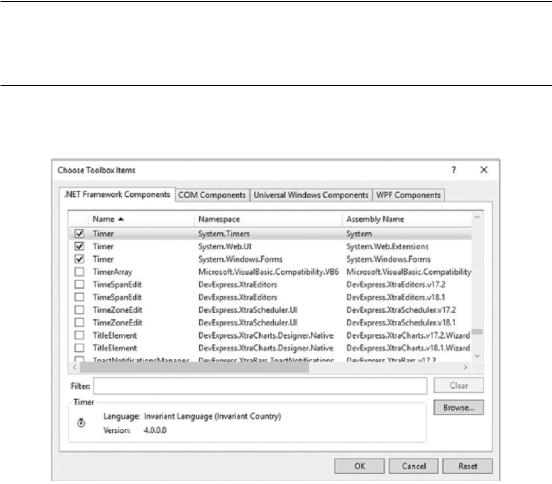Switch to WPF Components tab
Viewport: 552px width, 484px height.
(408, 195)
